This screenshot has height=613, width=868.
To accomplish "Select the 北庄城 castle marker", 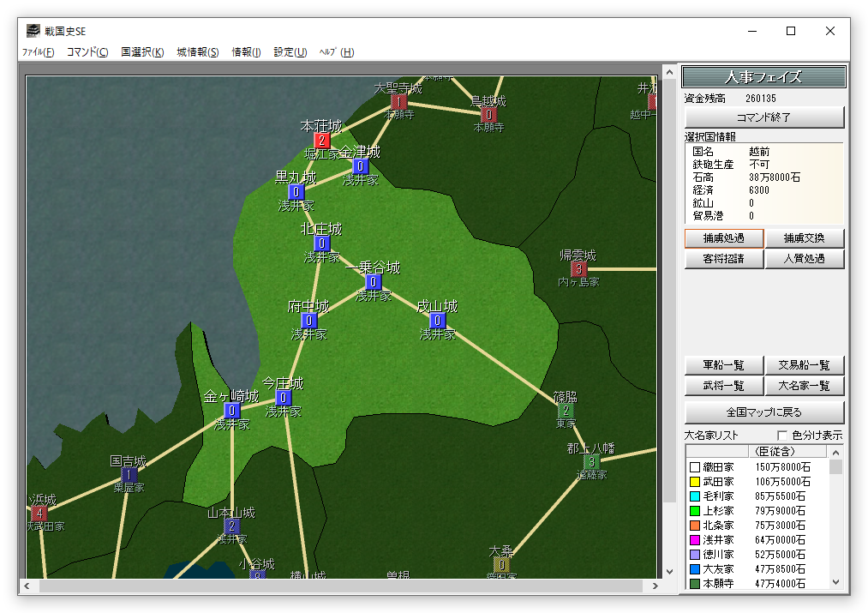I will point(321,243).
